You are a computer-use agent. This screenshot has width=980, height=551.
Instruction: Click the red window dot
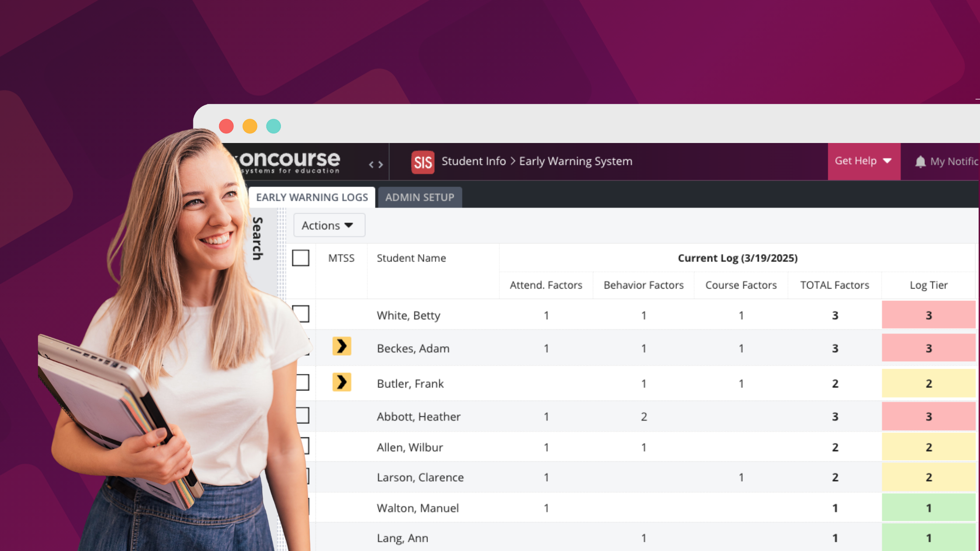[x=226, y=126]
